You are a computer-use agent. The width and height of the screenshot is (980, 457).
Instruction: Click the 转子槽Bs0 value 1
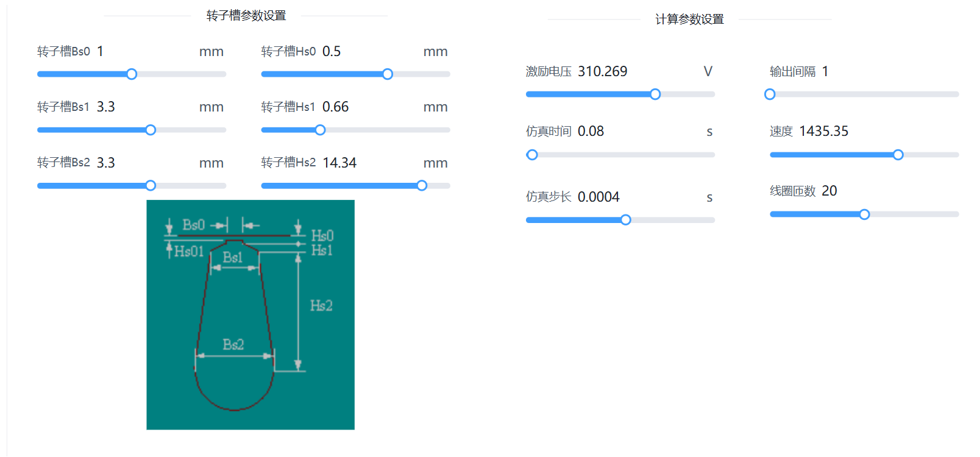(x=101, y=51)
